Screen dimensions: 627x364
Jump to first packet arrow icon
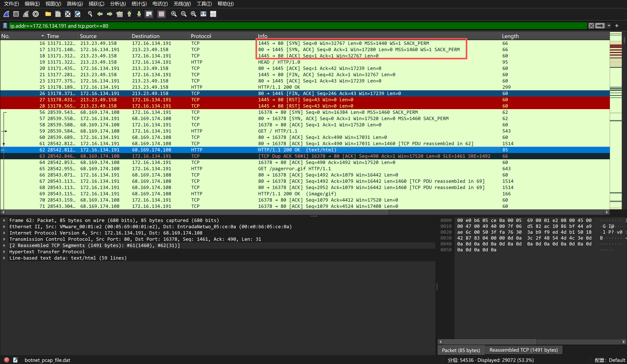coord(129,14)
